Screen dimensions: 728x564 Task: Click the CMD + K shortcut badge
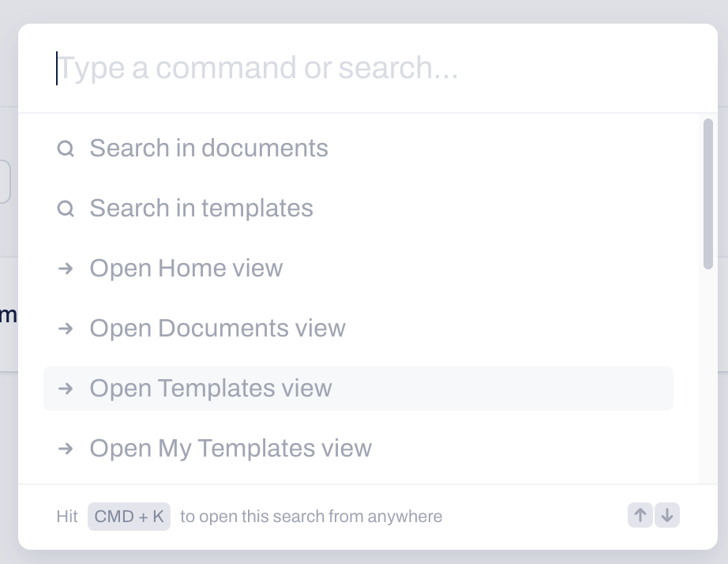[129, 516]
